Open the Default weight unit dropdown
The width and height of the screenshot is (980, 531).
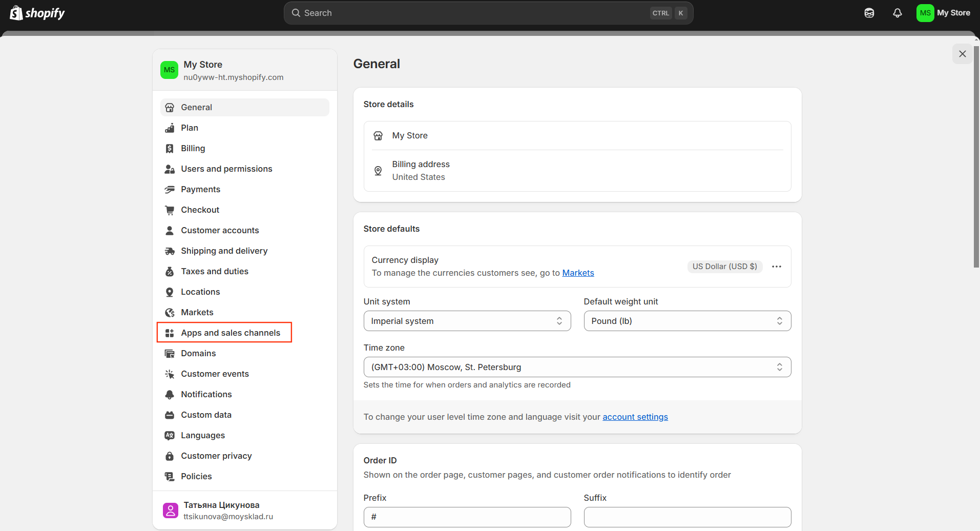tap(687, 321)
